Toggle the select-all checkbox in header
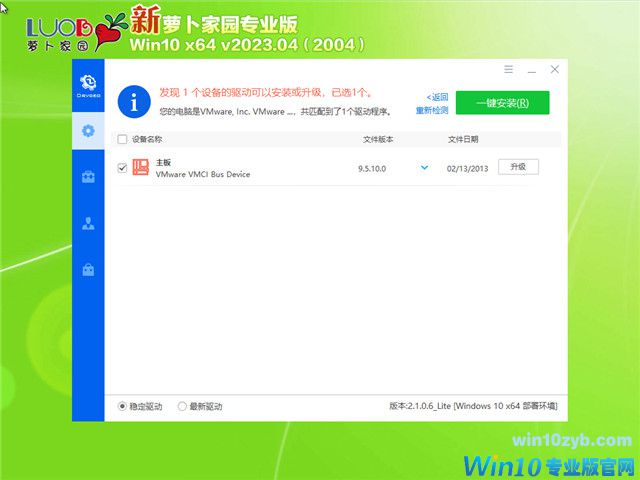Screen dimensions: 640x480 coord(122,139)
